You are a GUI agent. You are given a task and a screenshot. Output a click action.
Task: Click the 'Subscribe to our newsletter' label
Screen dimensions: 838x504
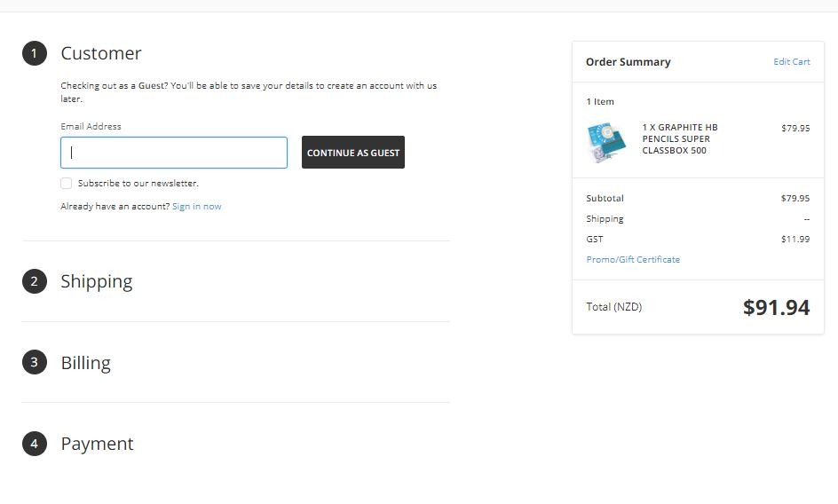click(138, 184)
